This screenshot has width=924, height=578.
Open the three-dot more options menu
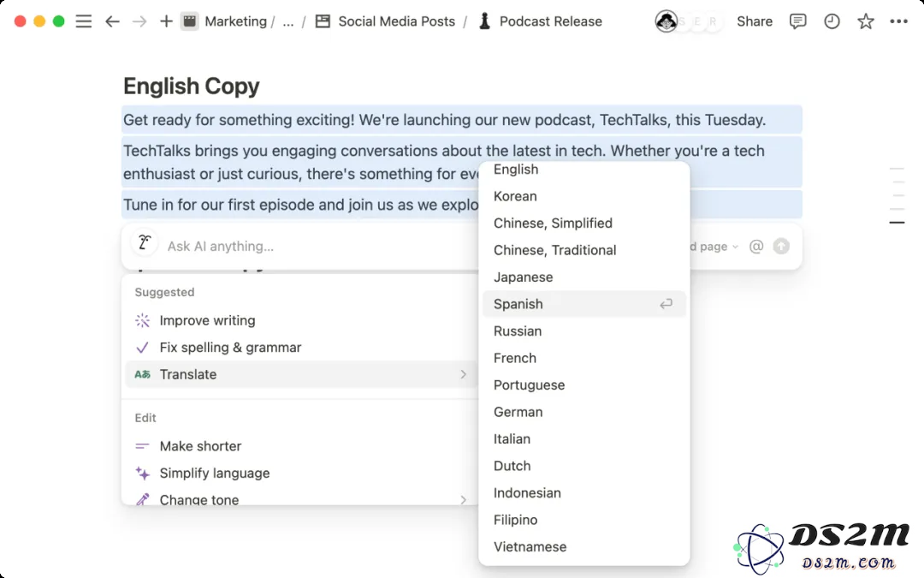point(898,21)
